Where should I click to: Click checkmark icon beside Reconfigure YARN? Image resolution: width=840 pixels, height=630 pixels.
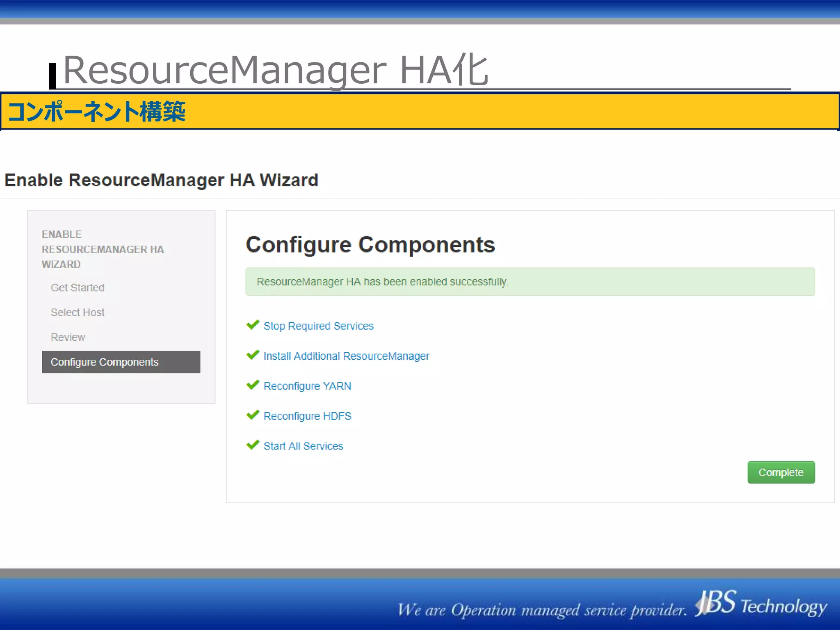pos(253,385)
